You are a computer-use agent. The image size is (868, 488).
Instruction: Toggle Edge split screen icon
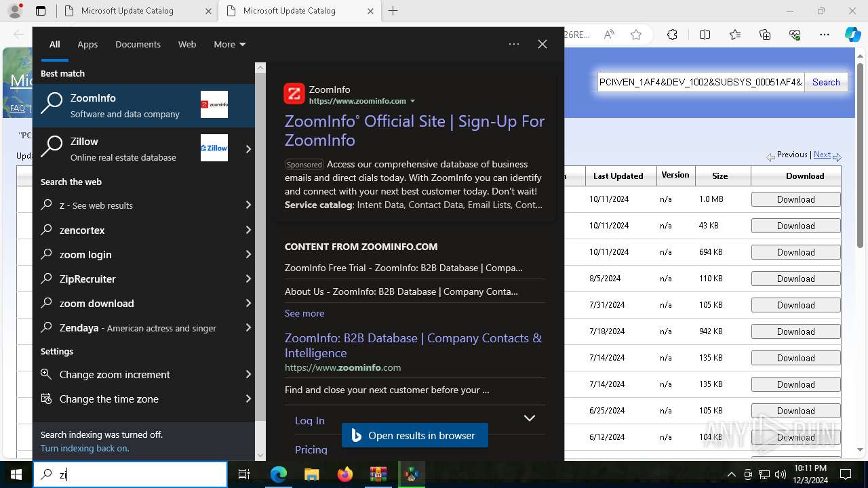(705, 35)
